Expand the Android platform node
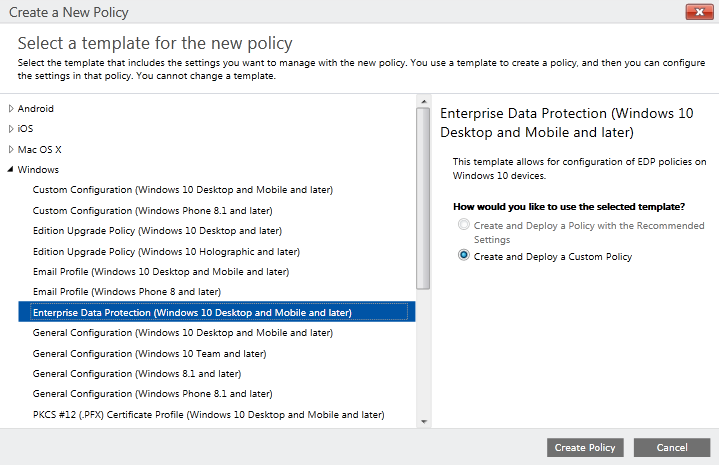The width and height of the screenshot is (719, 465). 11,108
